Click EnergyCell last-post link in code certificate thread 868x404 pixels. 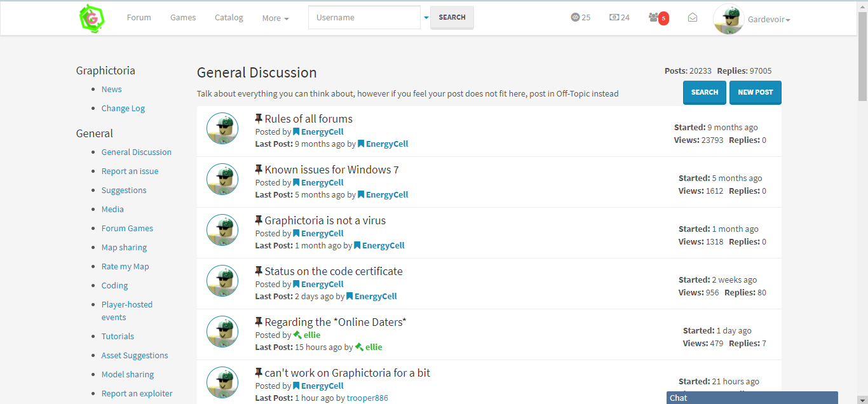point(376,297)
